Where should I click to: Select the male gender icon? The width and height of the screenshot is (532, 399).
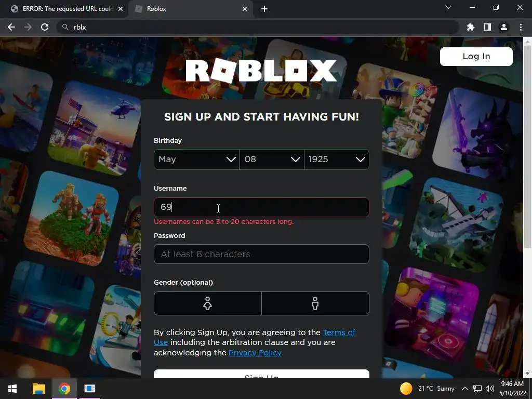315,303
